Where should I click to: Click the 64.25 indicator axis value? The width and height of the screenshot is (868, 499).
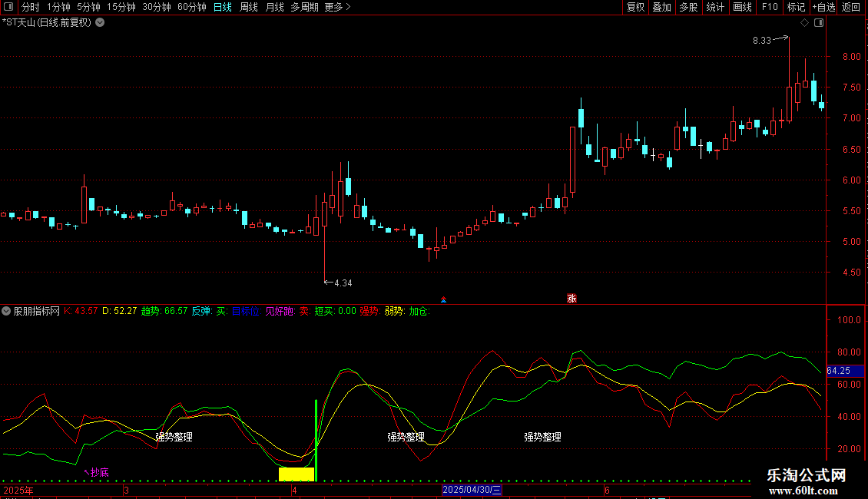(x=845, y=371)
